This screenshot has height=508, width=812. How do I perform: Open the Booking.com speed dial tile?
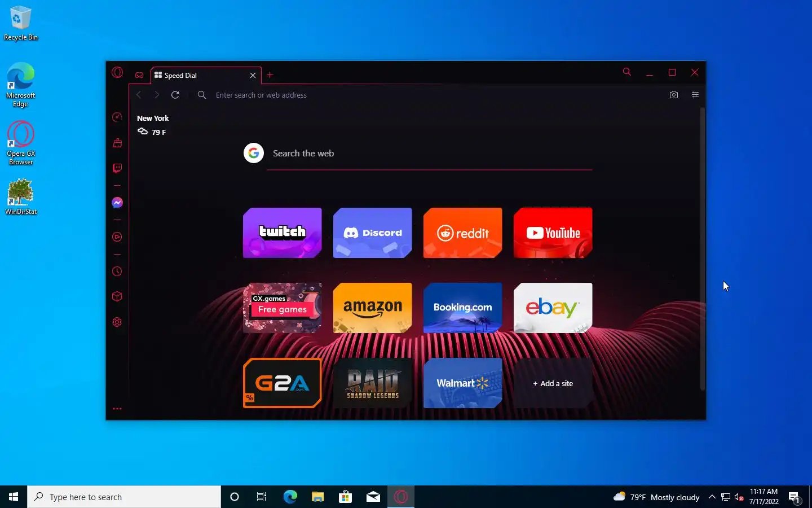pos(463,308)
